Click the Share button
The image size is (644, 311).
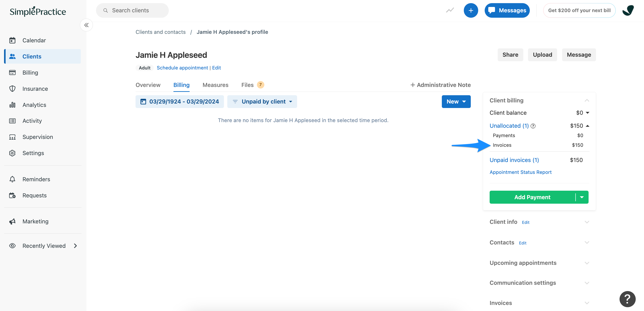(510, 55)
